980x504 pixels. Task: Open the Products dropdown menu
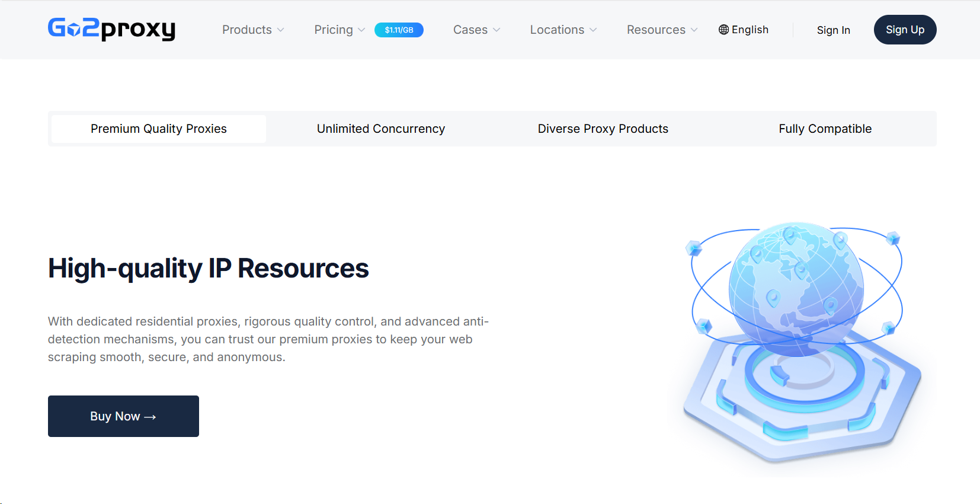pos(253,30)
